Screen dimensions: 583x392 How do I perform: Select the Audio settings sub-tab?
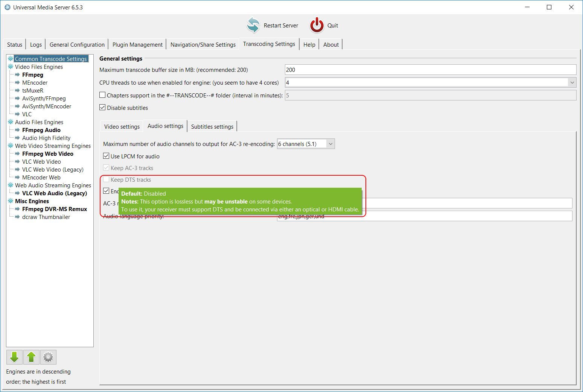[165, 126]
